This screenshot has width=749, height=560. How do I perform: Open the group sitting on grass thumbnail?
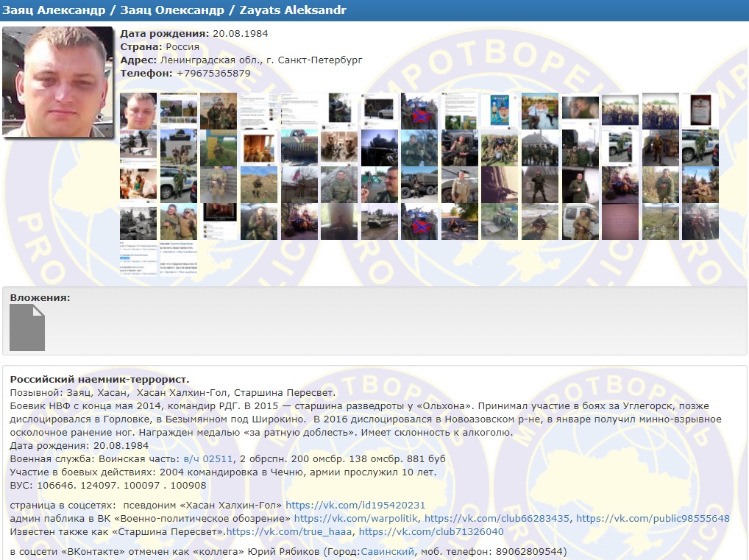(x=500, y=148)
